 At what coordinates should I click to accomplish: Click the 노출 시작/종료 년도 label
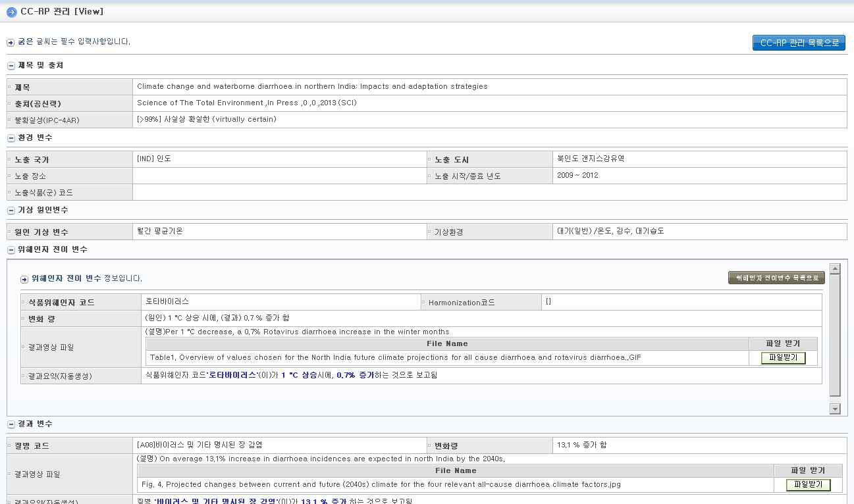pos(467,176)
